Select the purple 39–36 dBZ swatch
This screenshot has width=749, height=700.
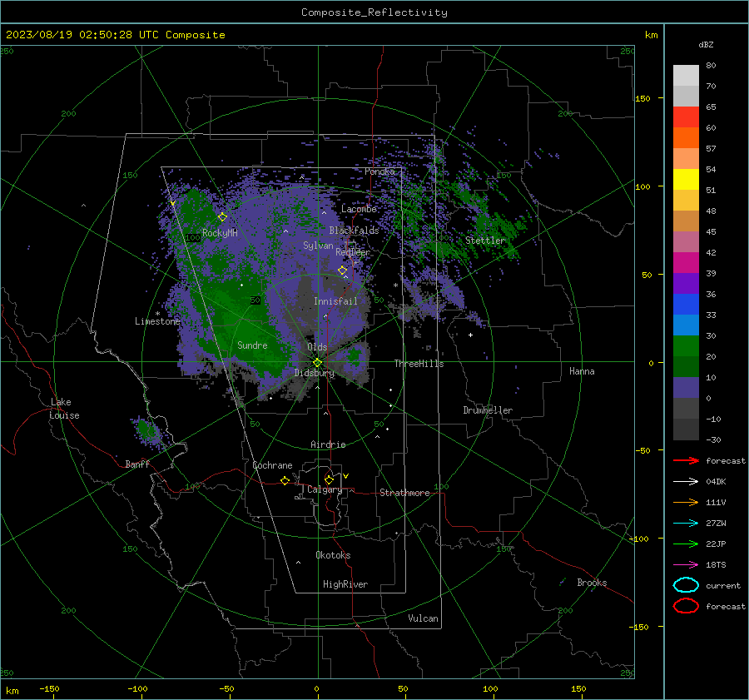686,284
